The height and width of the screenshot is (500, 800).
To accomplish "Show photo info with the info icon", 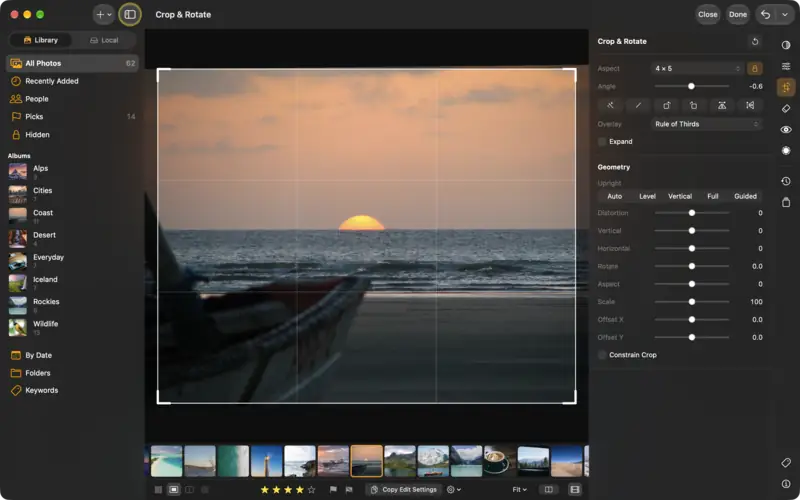I will click(x=786, y=484).
